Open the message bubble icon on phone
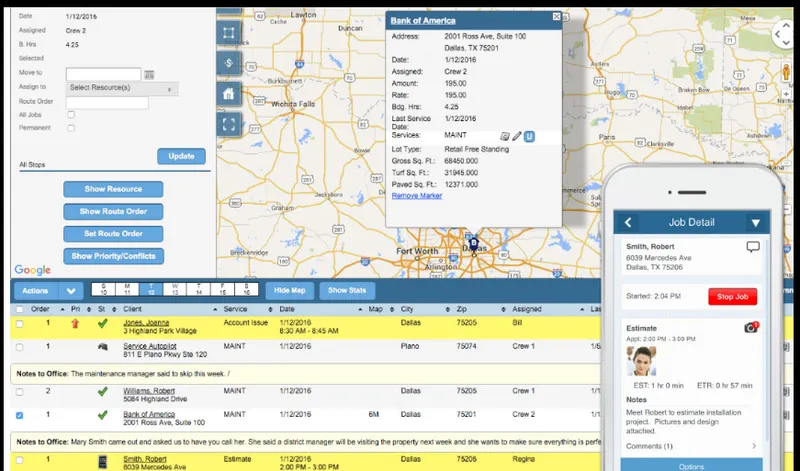 (753, 247)
